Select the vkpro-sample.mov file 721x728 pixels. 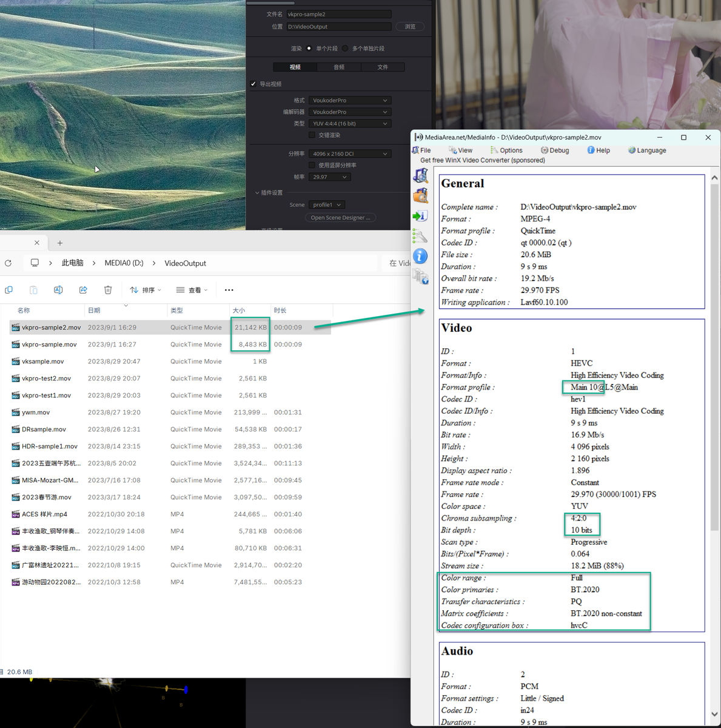click(49, 345)
